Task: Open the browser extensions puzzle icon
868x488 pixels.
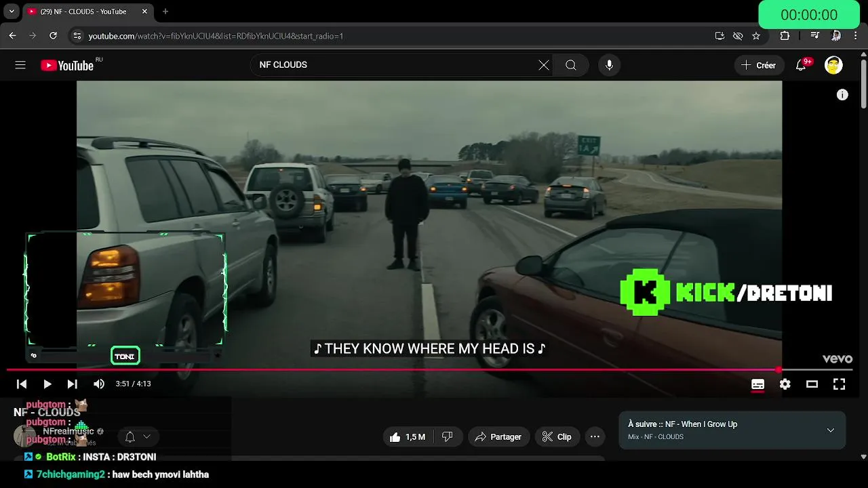Action: [785, 36]
